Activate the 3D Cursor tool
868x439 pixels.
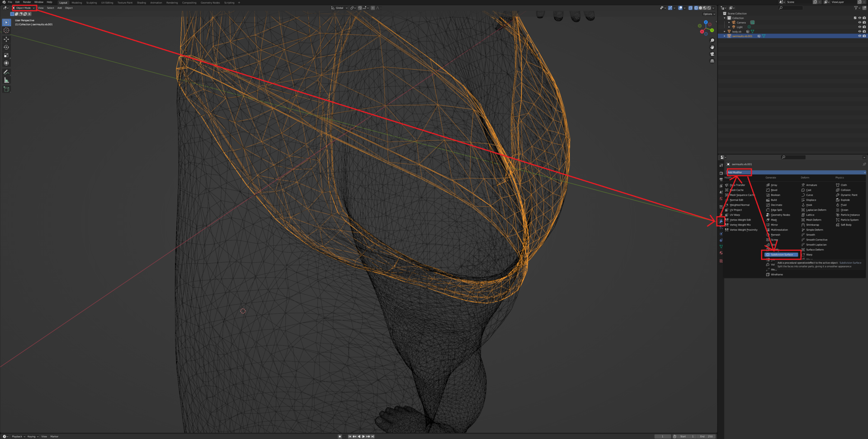(6, 30)
